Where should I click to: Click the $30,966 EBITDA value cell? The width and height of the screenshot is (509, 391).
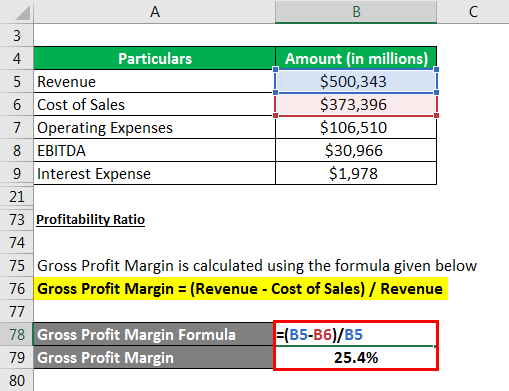356,150
